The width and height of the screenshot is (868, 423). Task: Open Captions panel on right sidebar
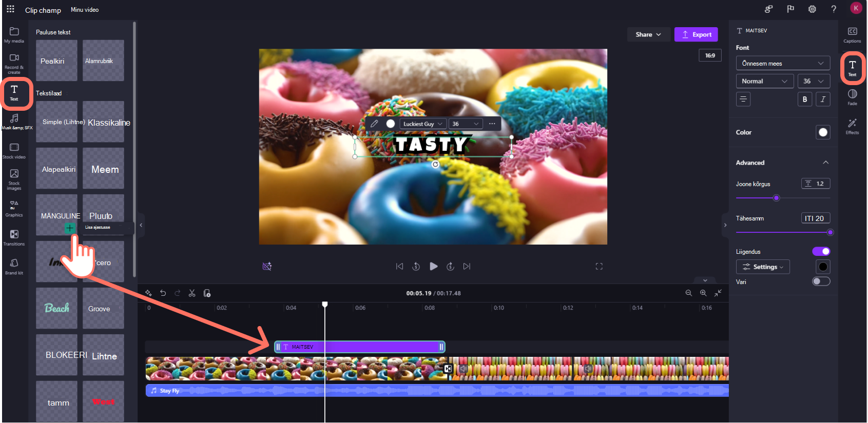click(852, 35)
